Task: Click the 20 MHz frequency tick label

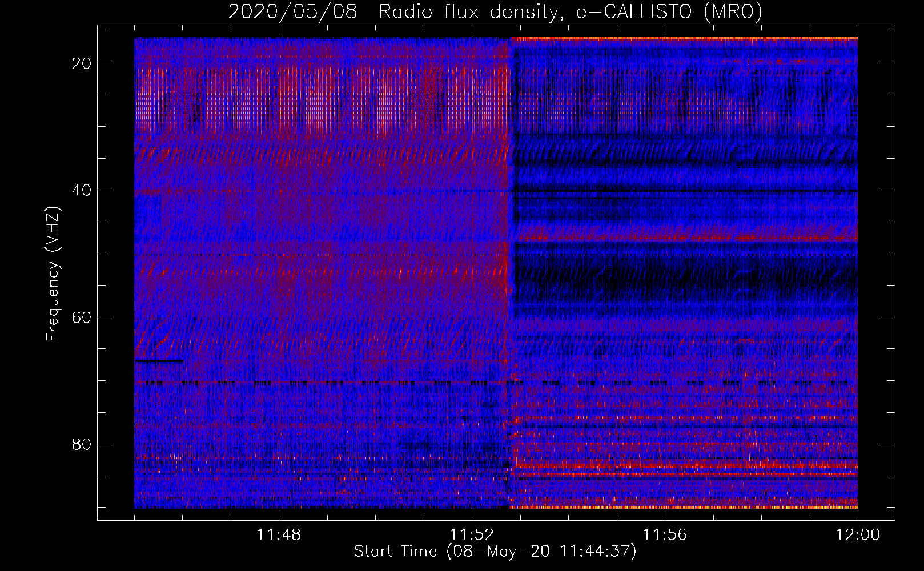Action: (82, 63)
